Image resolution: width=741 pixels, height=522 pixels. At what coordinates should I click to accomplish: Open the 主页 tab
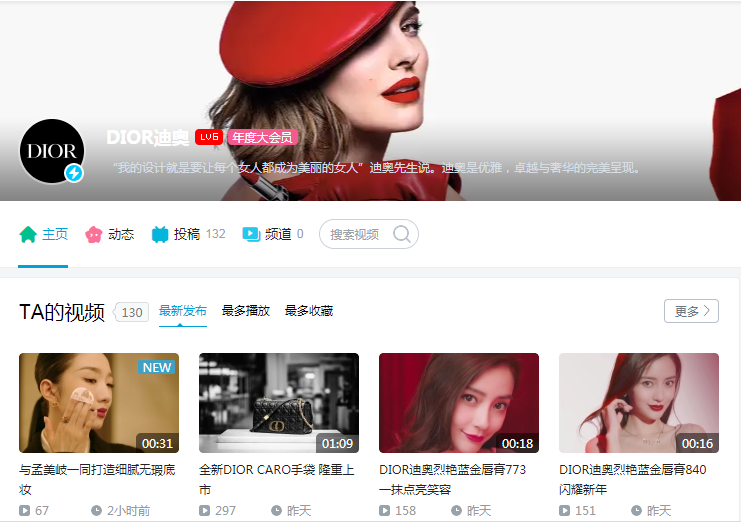[x=43, y=234]
